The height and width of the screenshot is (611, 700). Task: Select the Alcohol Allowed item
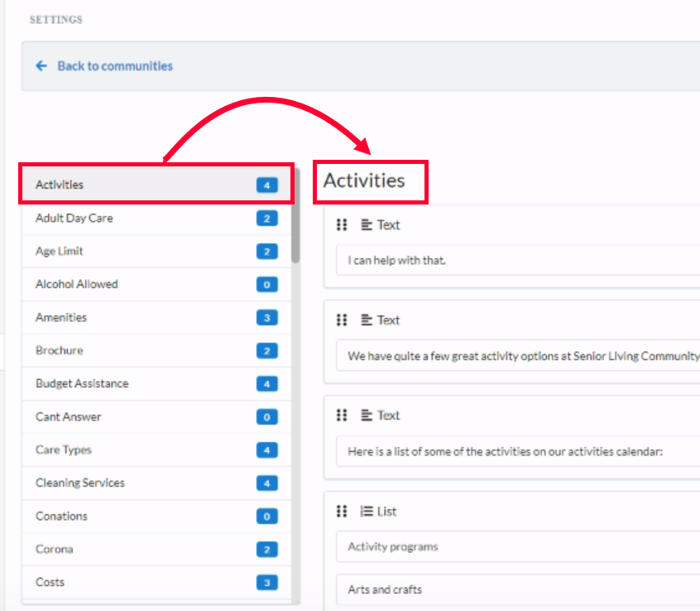tap(77, 285)
